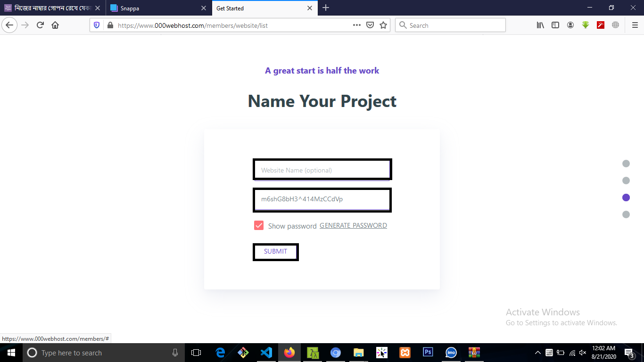Open tracking protection shield panel
The image size is (644, 362).
[97, 25]
